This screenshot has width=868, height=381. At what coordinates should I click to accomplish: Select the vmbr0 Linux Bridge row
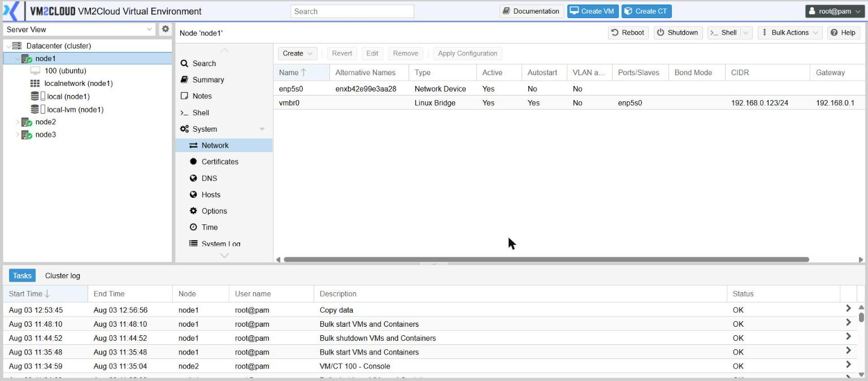(x=569, y=103)
